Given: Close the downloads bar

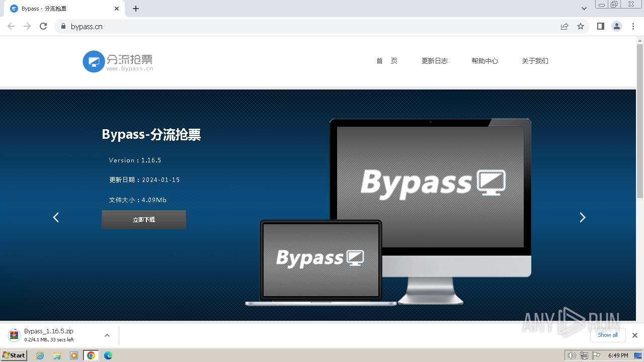Looking at the screenshot, I should pos(635,335).
